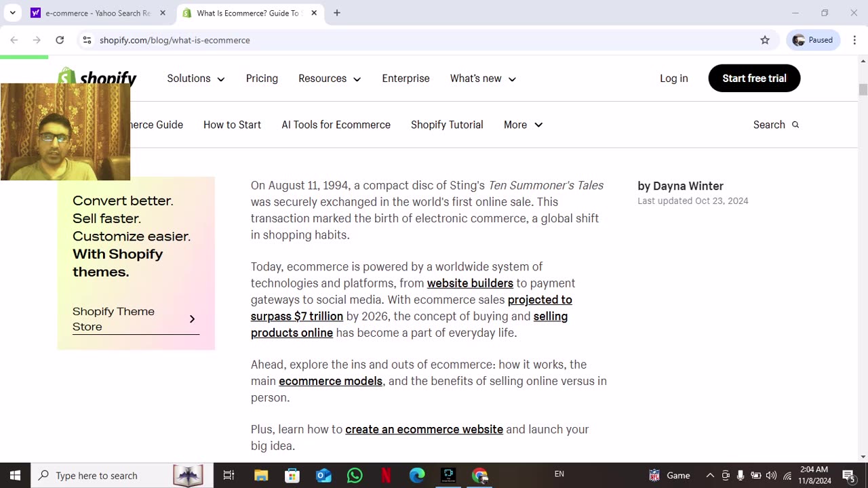
Task: Open the Pricing page
Action: (262, 79)
